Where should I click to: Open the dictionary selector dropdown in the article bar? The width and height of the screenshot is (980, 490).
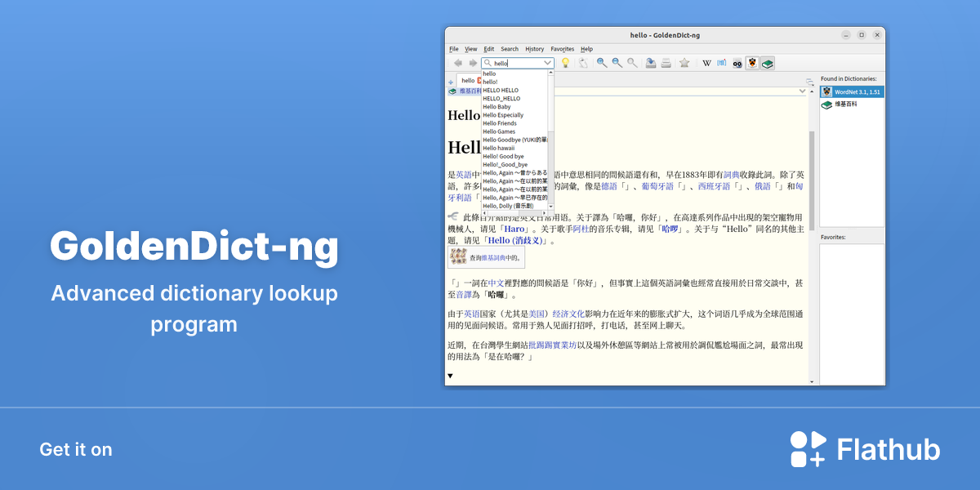[x=804, y=91]
